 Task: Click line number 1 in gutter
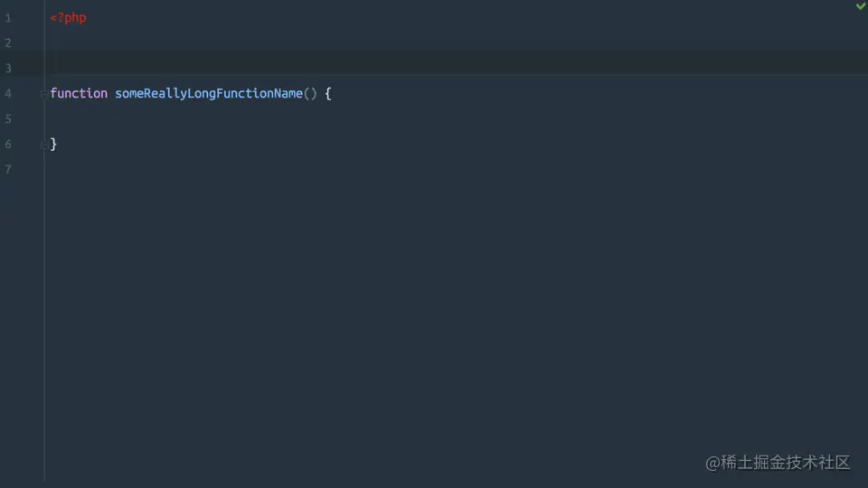(x=8, y=18)
